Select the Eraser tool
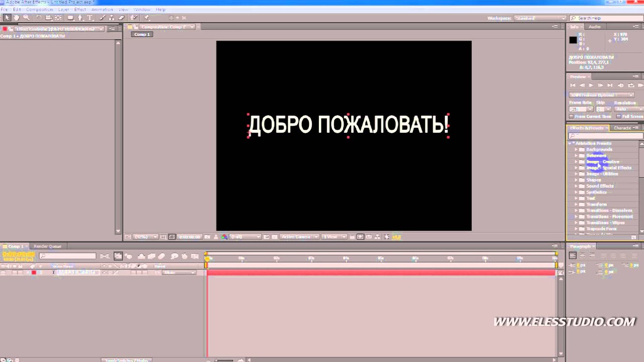This screenshot has height=362, width=644. tap(121, 18)
